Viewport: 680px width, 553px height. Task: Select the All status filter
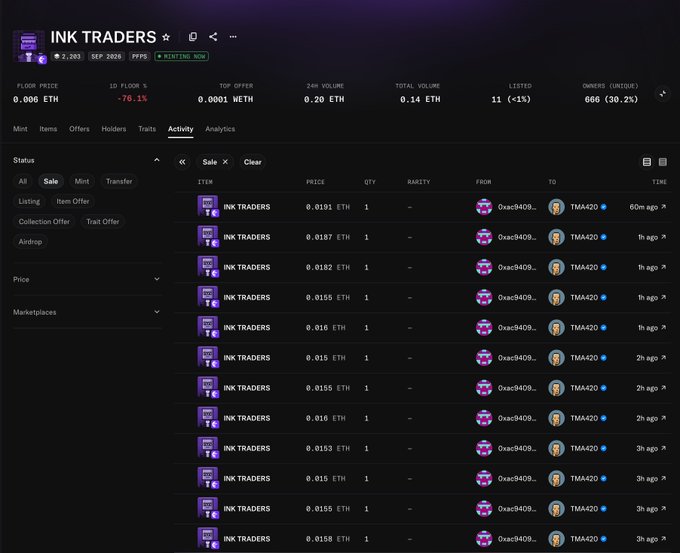tap(23, 181)
